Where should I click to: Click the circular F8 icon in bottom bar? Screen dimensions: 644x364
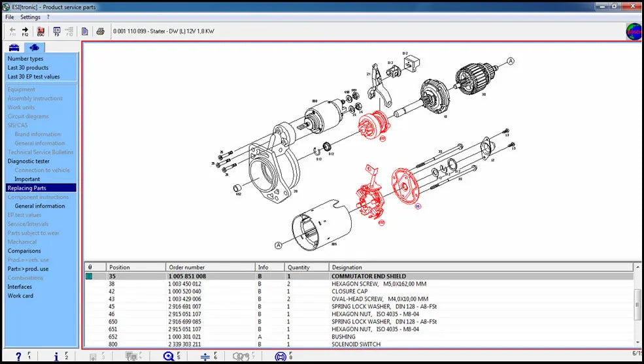click(280, 356)
